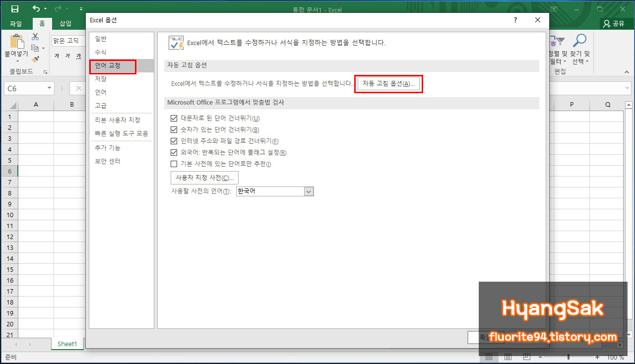Select row 6 header

click(x=9, y=171)
